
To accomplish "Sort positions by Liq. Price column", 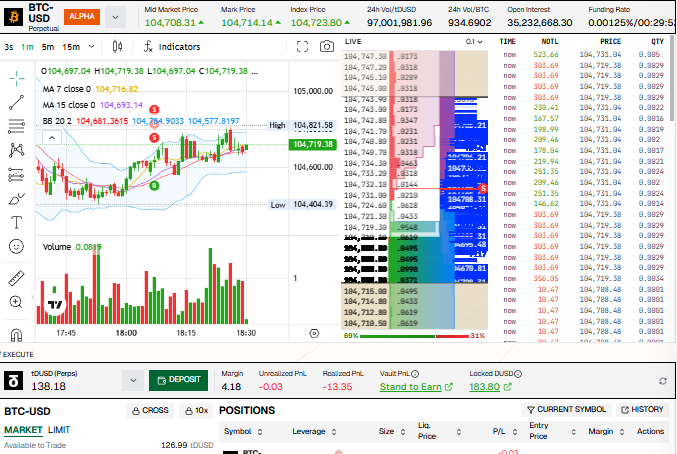I will coord(440,431).
